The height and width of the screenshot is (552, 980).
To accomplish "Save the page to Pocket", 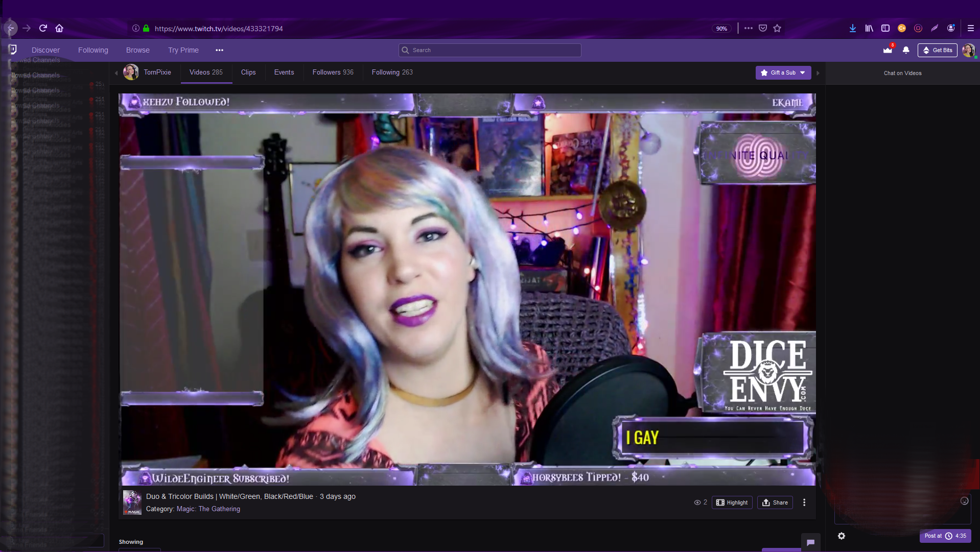I will click(763, 28).
